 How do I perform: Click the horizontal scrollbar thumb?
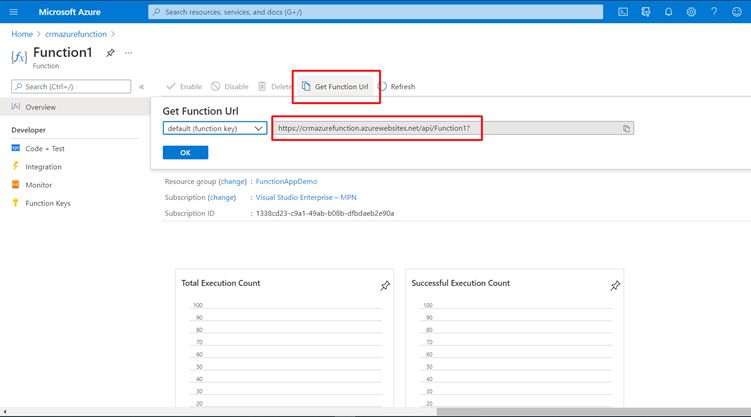(x=593, y=412)
